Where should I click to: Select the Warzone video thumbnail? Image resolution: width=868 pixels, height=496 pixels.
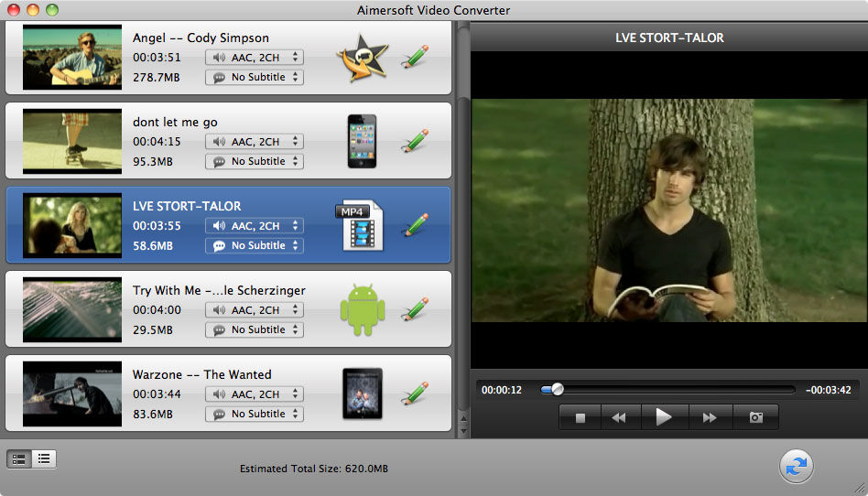point(72,394)
